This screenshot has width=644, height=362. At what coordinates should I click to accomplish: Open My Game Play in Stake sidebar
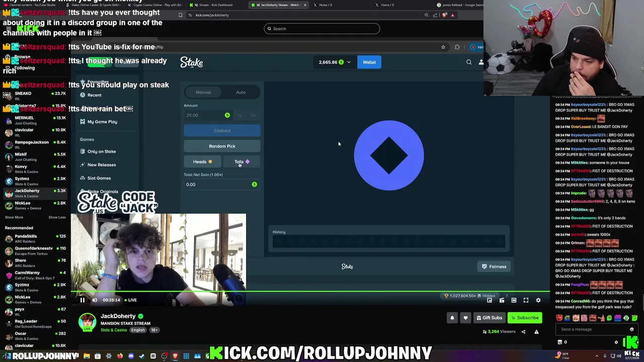click(102, 122)
